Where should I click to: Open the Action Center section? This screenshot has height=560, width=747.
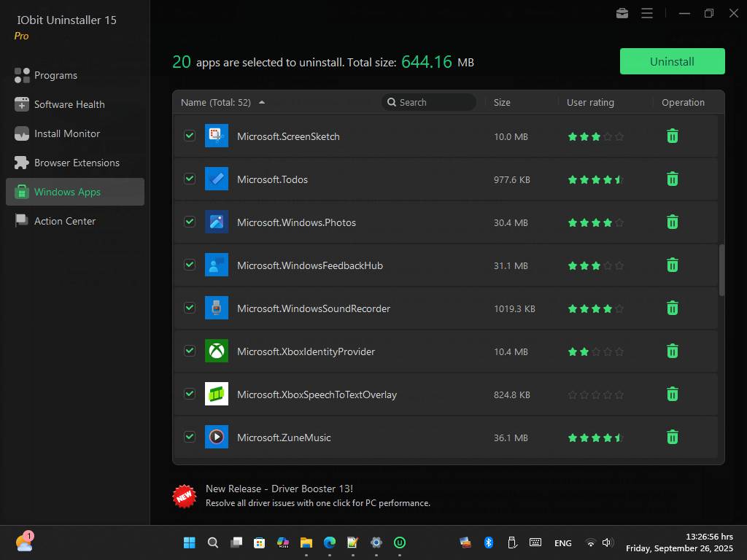(x=75, y=221)
